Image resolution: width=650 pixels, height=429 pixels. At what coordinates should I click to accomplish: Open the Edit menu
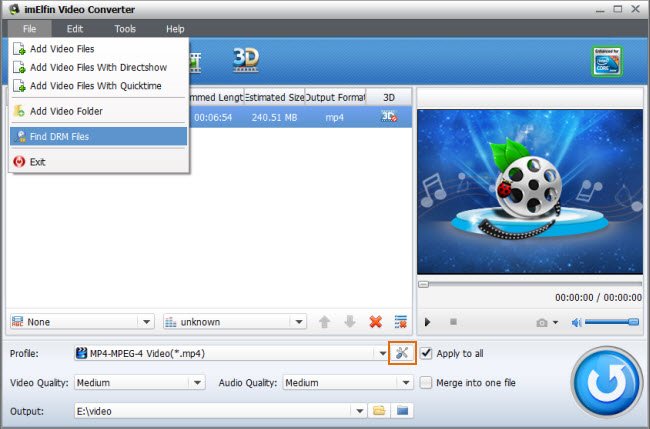point(75,29)
